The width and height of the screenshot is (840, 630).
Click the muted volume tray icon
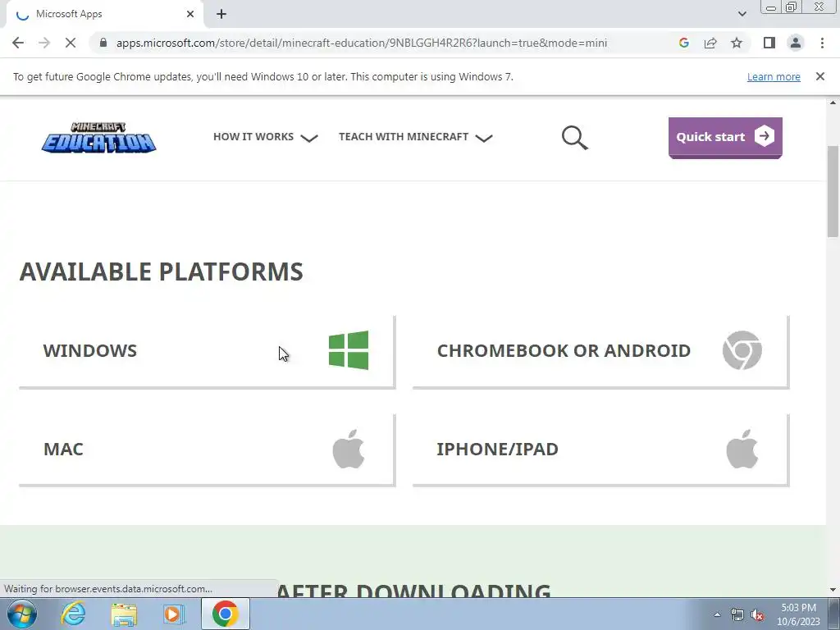click(x=757, y=615)
